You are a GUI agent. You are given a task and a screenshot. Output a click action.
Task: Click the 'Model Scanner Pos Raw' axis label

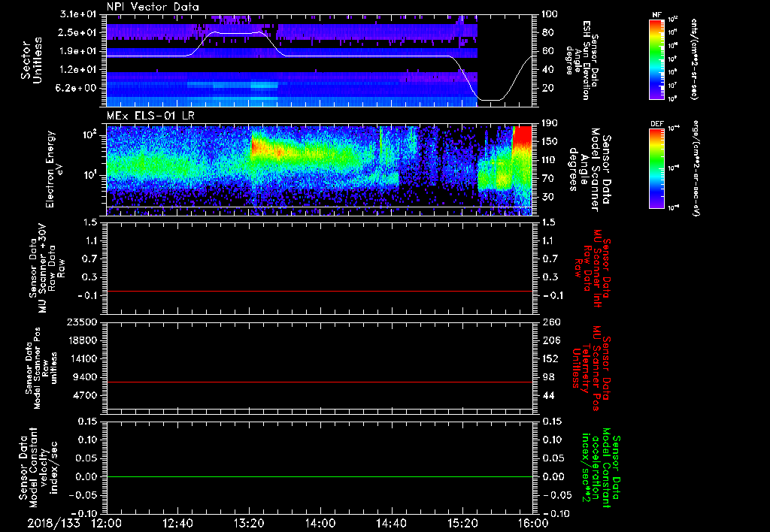[x=41, y=368]
